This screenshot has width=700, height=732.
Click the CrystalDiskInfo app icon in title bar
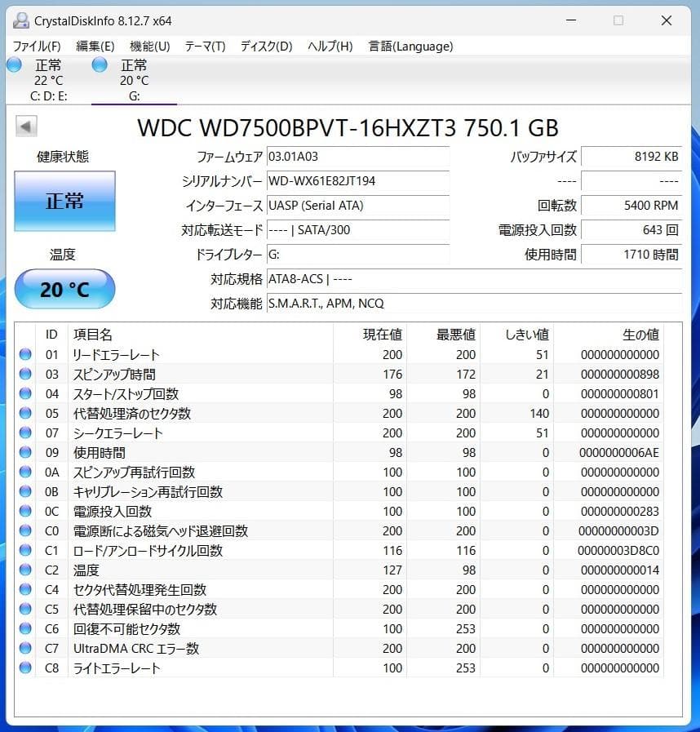tap(21, 20)
